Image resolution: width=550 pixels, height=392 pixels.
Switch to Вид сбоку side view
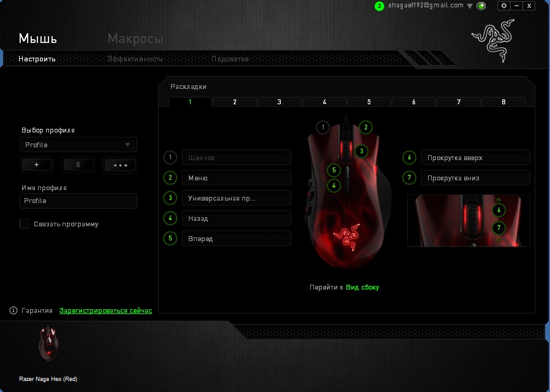(x=362, y=287)
